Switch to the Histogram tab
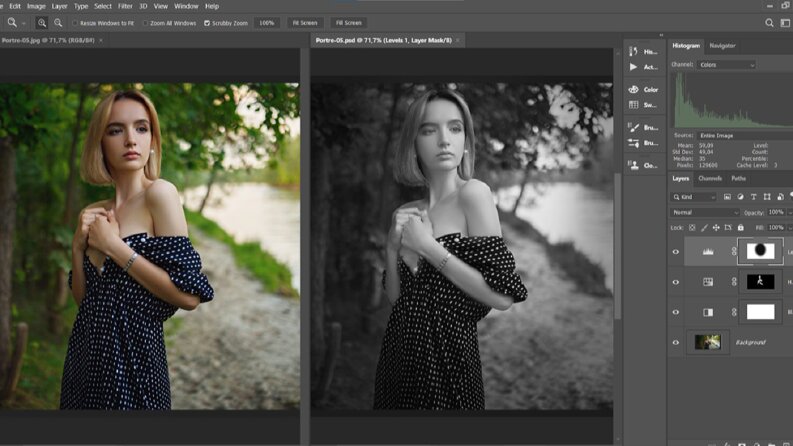Viewport: 793px width, 446px height. pyautogui.click(x=686, y=46)
